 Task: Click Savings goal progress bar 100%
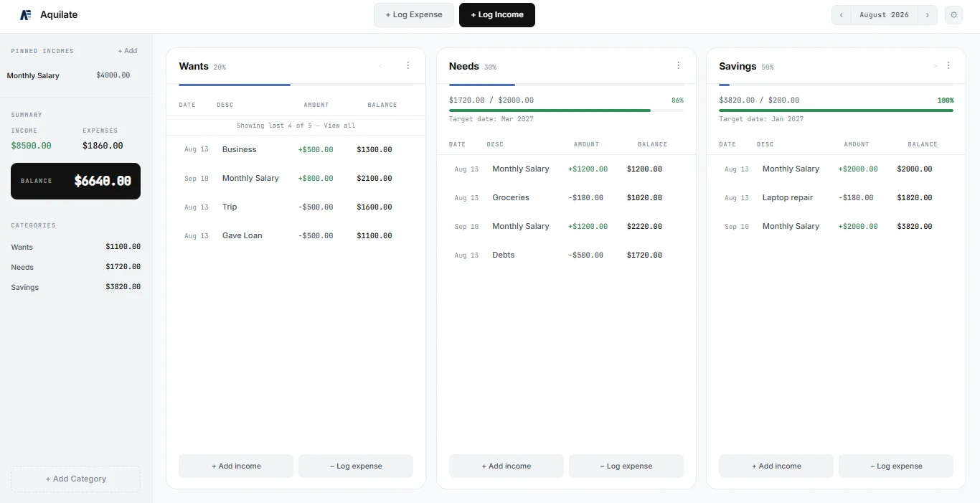(836, 111)
